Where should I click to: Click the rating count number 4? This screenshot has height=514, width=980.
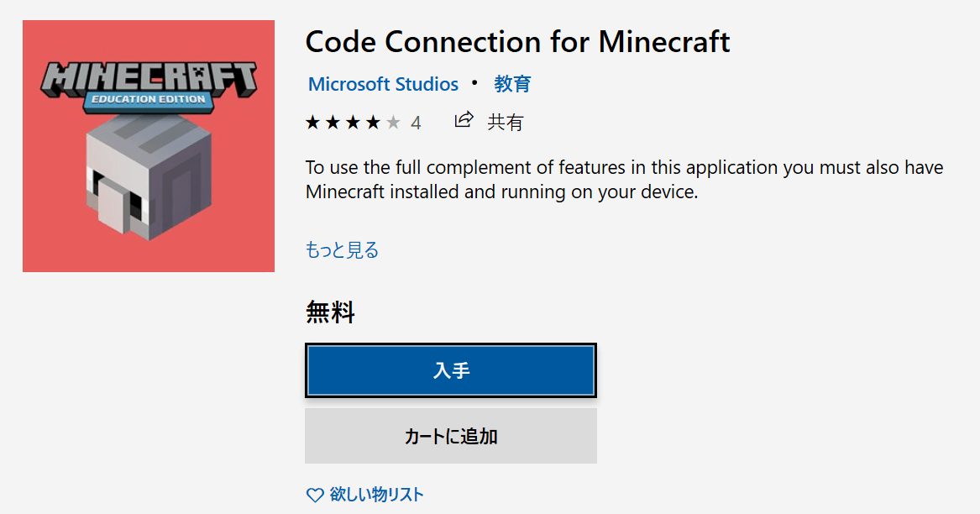416,123
